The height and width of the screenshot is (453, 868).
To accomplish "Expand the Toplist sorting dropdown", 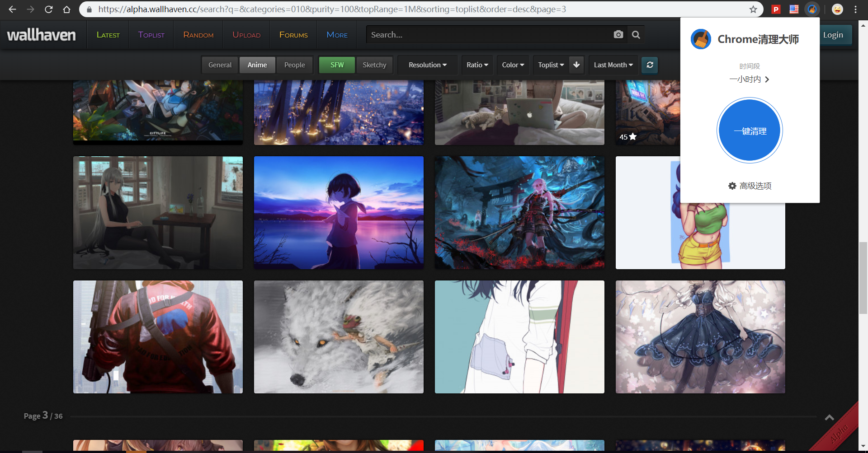I will (x=551, y=65).
